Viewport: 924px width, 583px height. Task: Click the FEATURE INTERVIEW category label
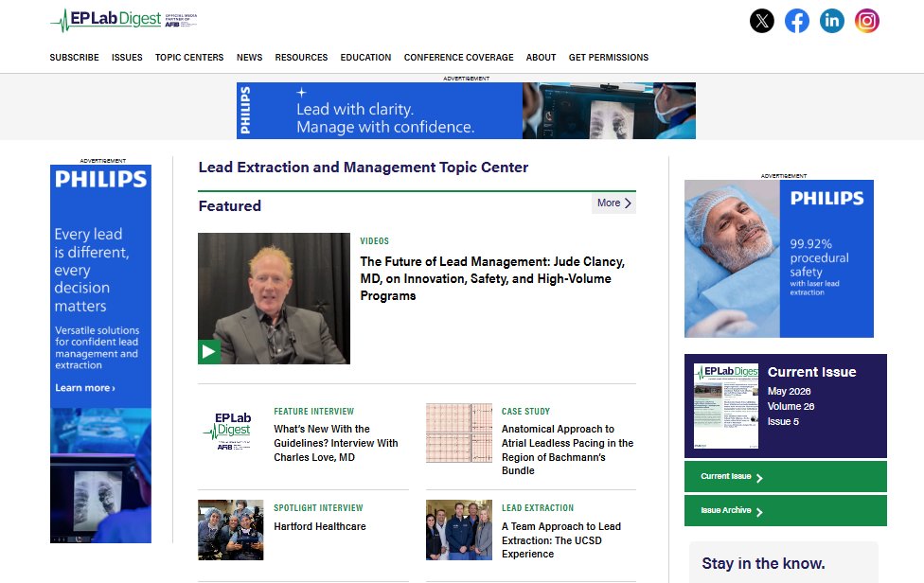313,411
